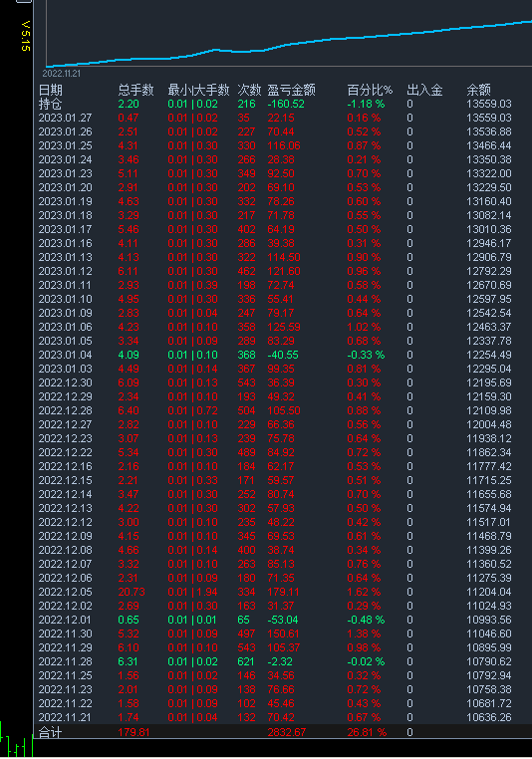Click the 百分比% column header

tap(370, 90)
